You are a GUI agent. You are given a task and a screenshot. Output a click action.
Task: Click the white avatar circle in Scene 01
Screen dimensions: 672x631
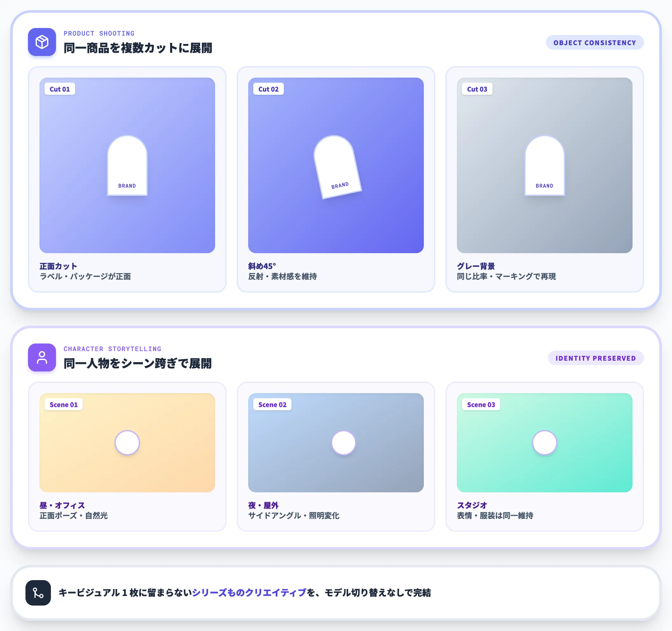(127, 442)
